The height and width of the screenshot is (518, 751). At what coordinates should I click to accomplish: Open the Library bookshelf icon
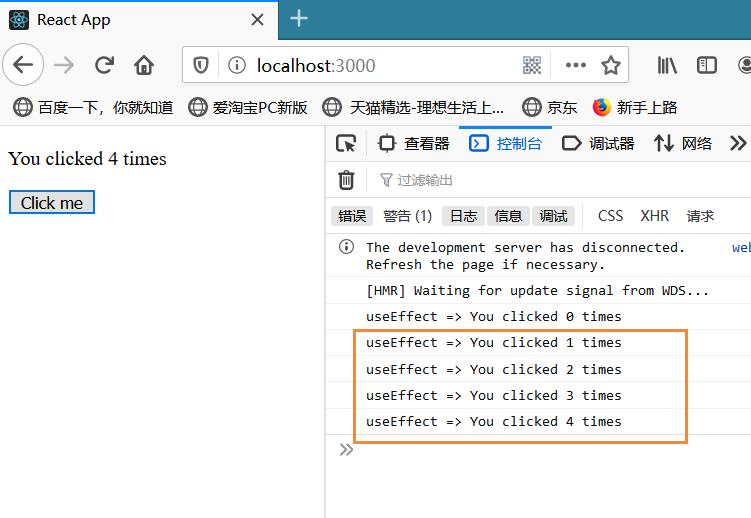tap(667, 65)
